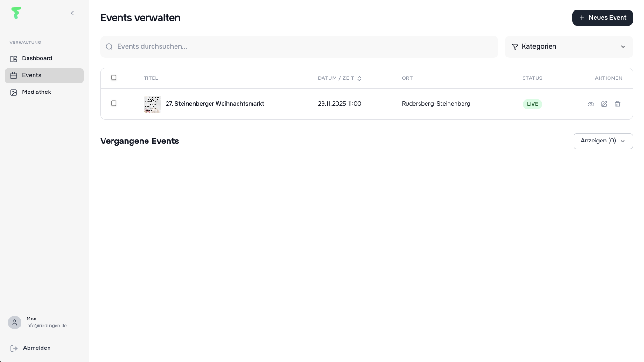The image size is (644, 362).
Task: Delete the Weihnachtsmarkt event via trash icon
Action: (617, 104)
